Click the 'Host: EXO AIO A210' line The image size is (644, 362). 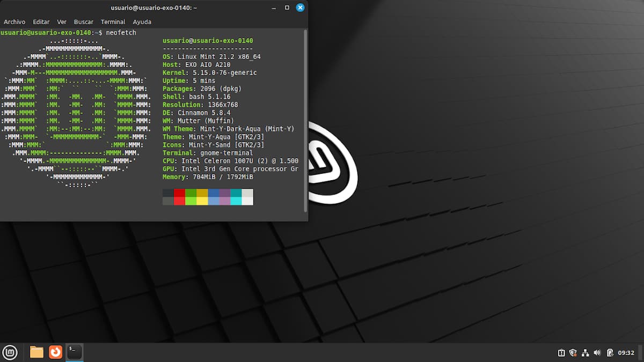[196, 65]
